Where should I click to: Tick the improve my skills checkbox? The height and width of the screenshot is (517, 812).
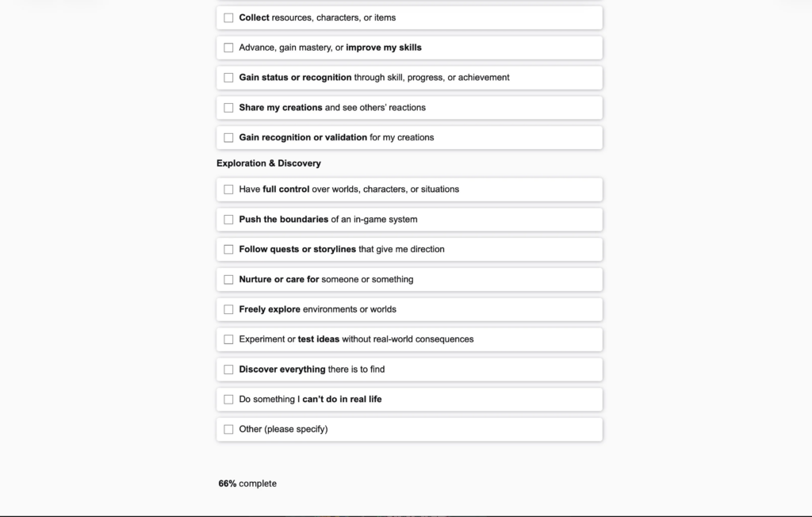coord(228,48)
